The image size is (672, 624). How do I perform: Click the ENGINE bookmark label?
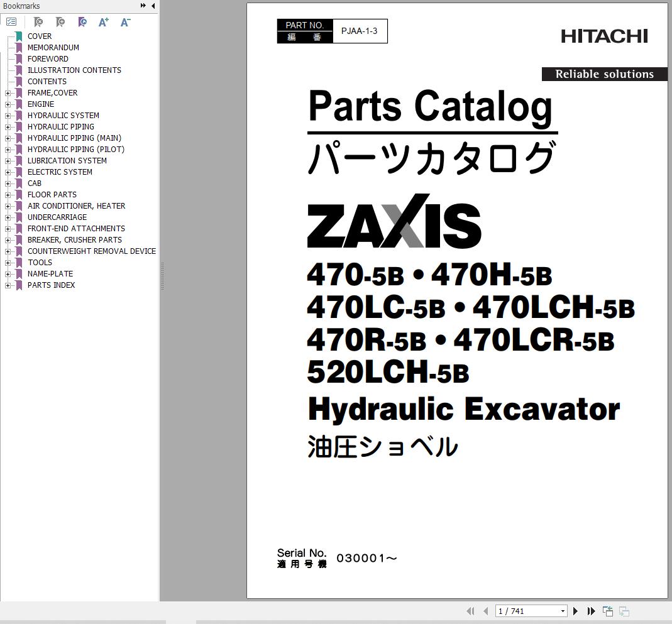coord(41,104)
